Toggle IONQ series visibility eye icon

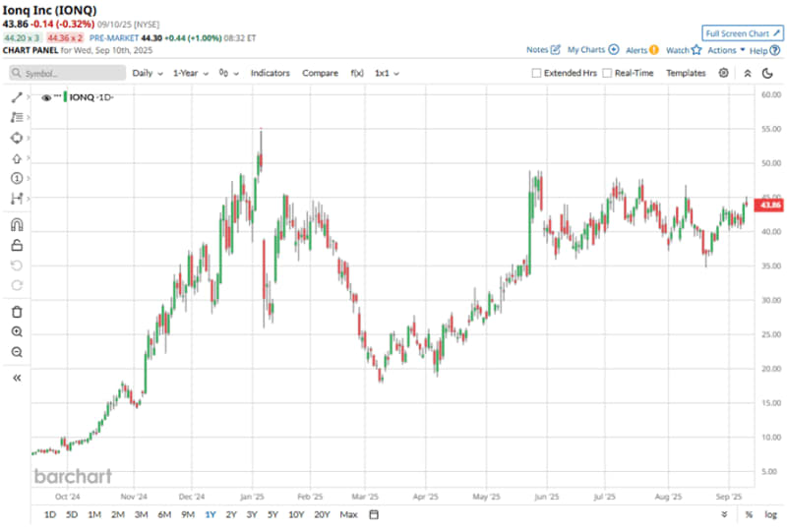coord(46,97)
